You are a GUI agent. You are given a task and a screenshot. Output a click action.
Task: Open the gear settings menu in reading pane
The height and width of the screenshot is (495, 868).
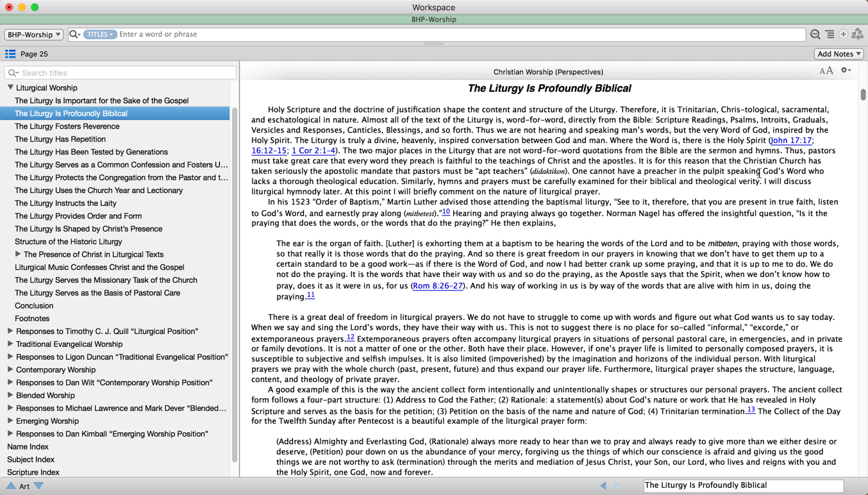click(846, 71)
